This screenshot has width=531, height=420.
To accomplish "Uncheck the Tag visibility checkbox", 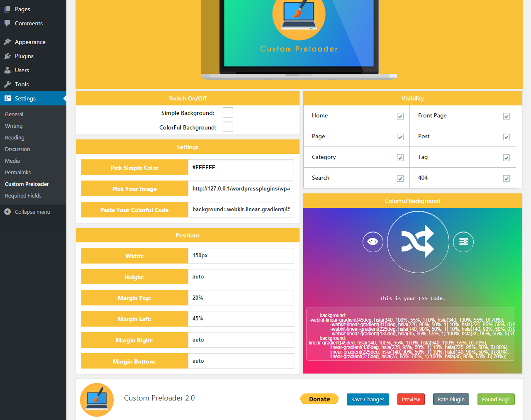I will click(507, 158).
